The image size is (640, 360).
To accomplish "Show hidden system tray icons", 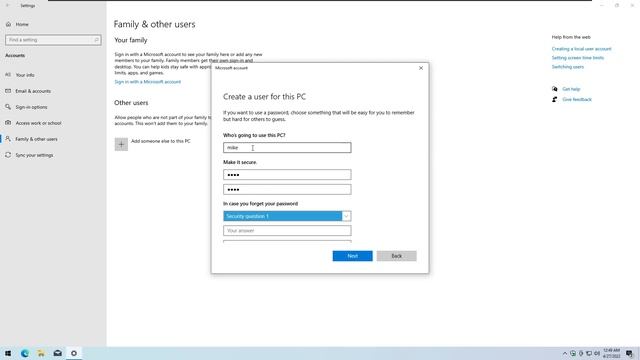I will point(564,353).
